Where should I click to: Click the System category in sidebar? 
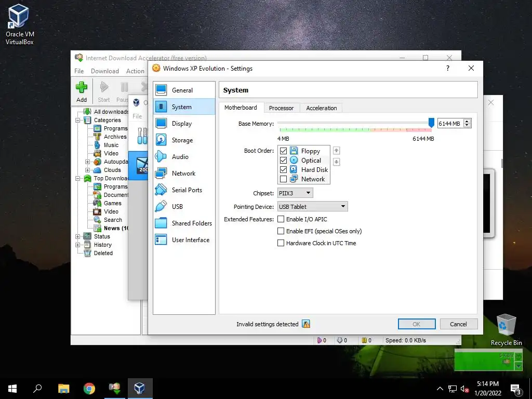pyautogui.click(x=184, y=107)
